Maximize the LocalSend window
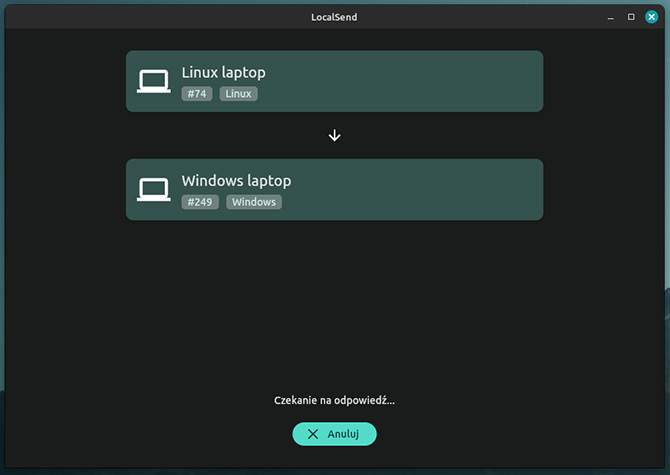 [x=631, y=17]
